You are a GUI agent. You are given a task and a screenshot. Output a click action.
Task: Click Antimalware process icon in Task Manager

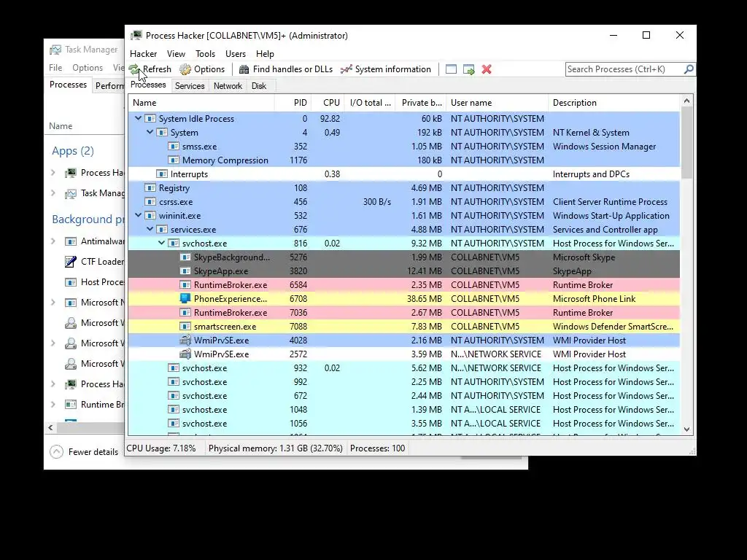[71, 241]
